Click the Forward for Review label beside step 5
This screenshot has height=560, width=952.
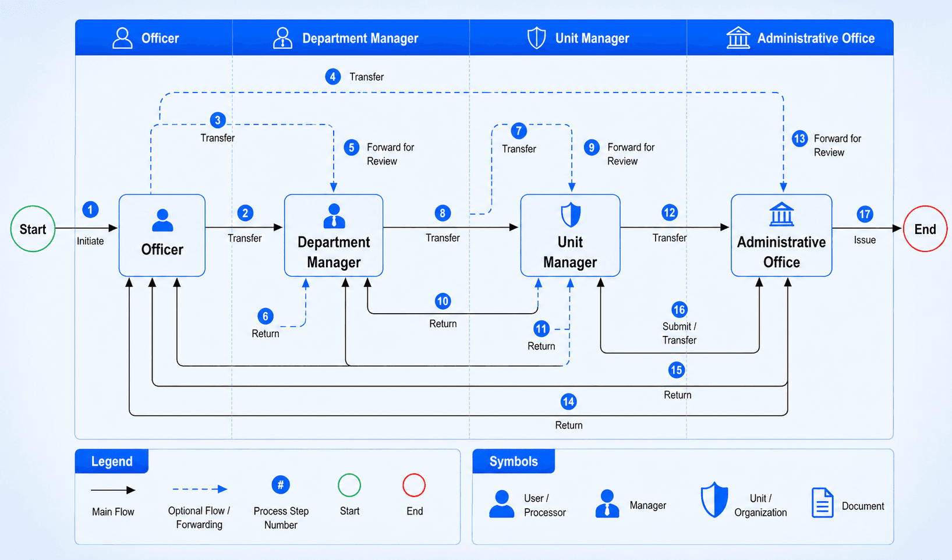[x=390, y=154]
